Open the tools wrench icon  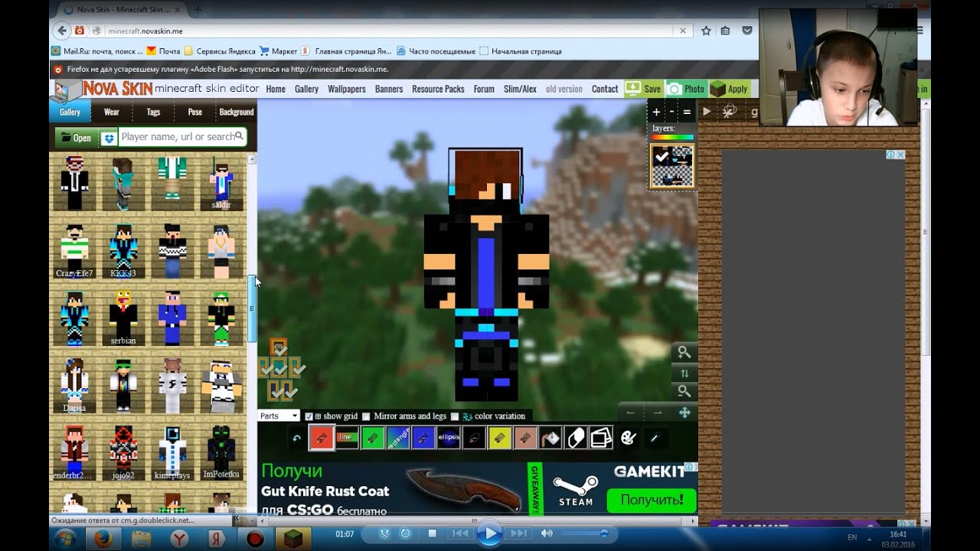coord(730,112)
